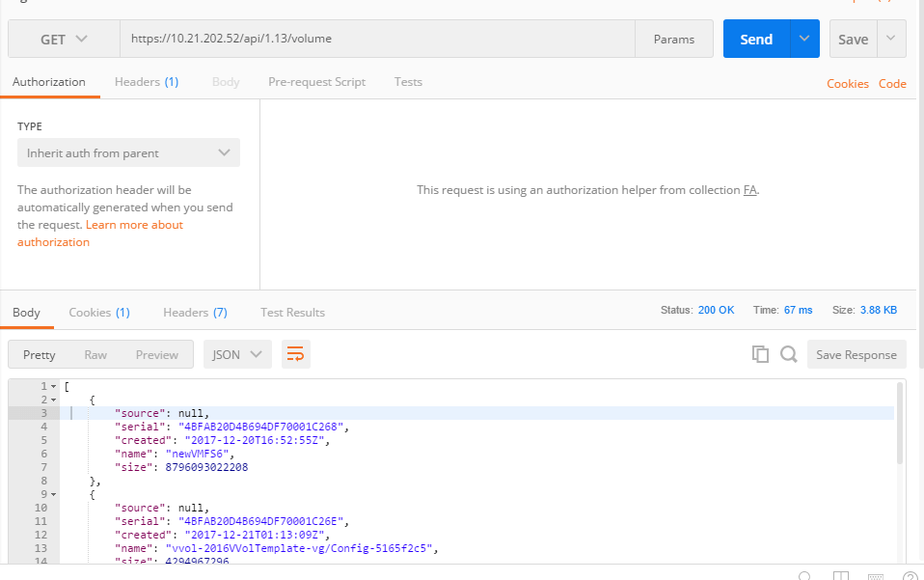
Task: Click the two-pane layout icon in status bar
Action: click(841, 576)
